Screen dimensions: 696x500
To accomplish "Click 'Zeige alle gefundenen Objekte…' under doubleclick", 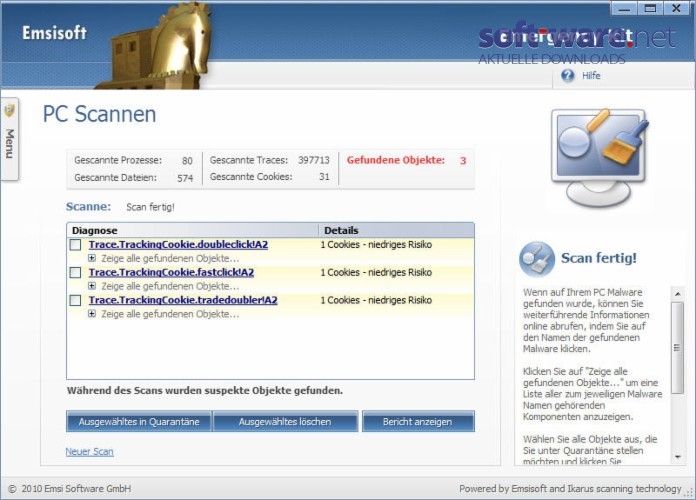I will [170, 258].
